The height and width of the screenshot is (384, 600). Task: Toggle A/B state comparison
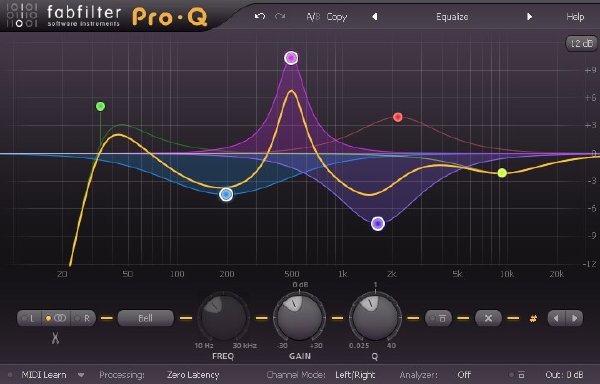point(313,17)
